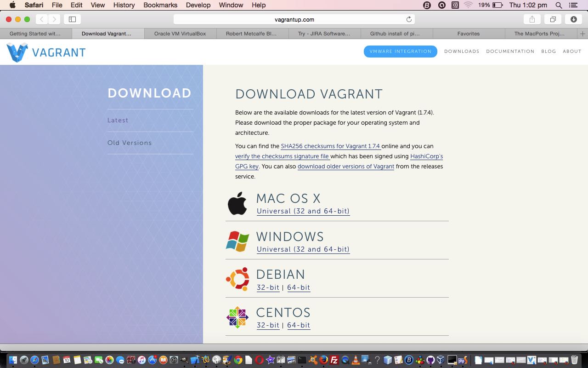Download Debian 32-bit package
Viewport: 588px width, 368px height.
click(268, 287)
